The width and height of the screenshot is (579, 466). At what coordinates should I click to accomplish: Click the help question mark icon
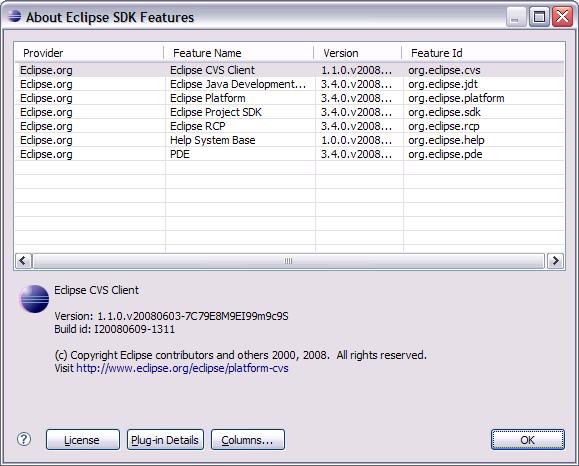tap(24, 439)
